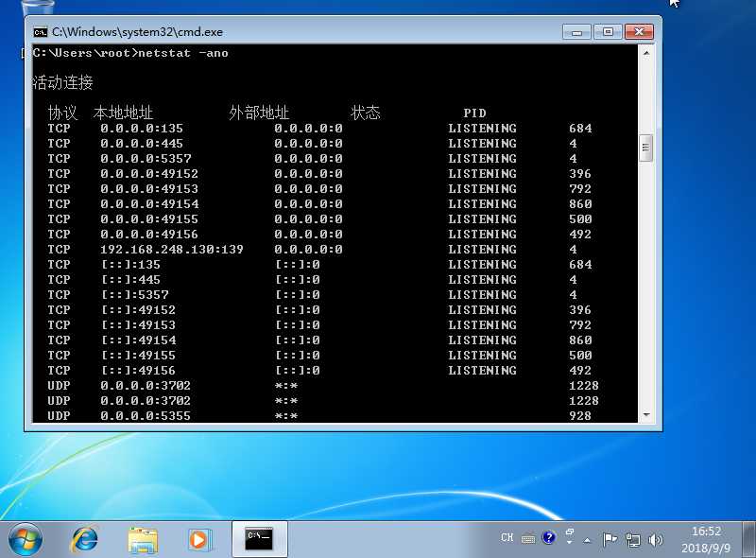The image size is (756, 558).
Task: Click Show desktop button at taskbar end
Action: coord(748,539)
